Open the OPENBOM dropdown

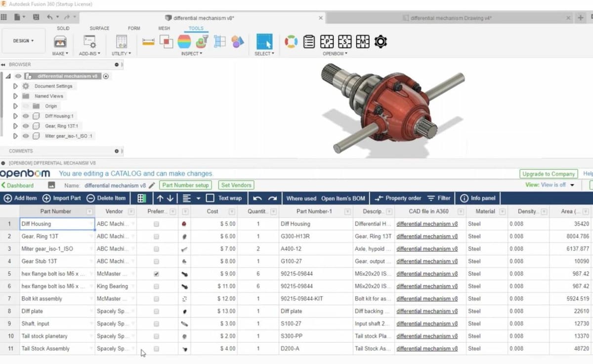tap(335, 53)
